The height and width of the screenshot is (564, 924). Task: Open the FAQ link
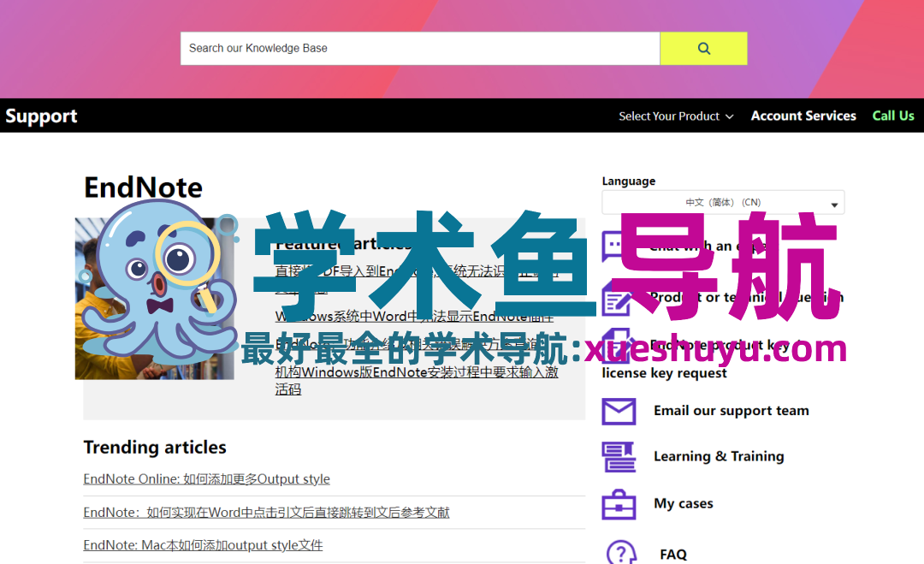(673, 555)
